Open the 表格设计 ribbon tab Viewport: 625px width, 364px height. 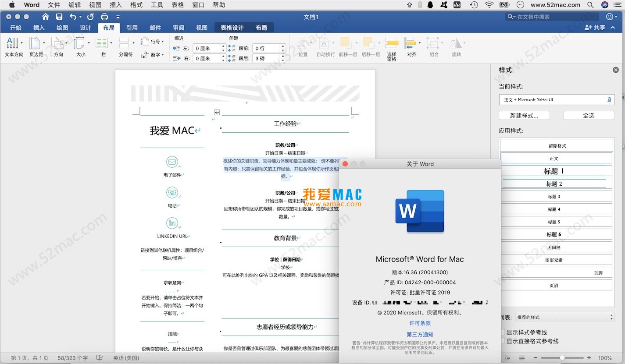[232, 28]
